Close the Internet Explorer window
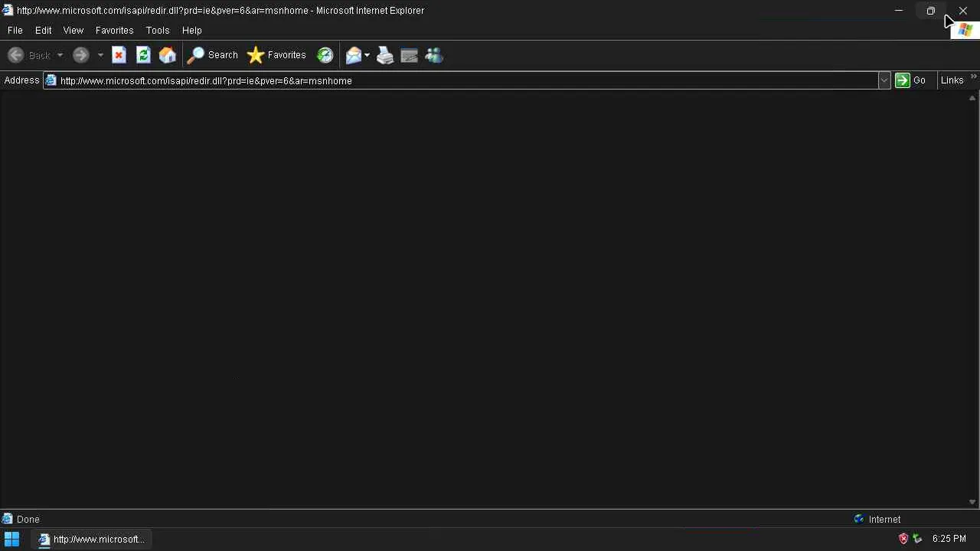Screen dimensions: 980x551 pyautogui.click(x=963, y=11)
